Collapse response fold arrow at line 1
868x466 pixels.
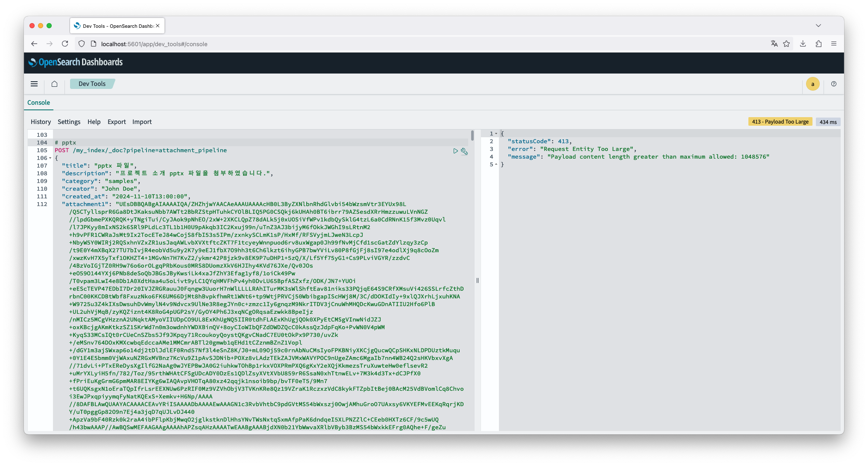point(496,134)
